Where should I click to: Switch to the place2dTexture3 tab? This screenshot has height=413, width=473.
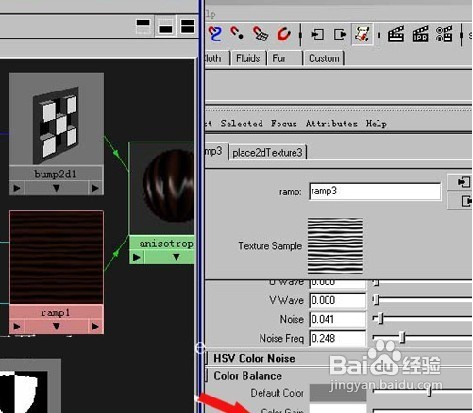(x=267, y=153)
